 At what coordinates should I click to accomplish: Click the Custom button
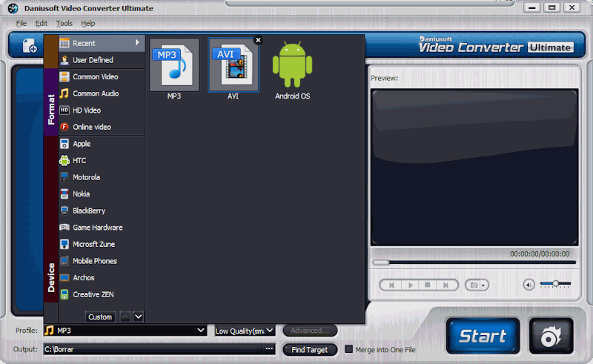pyautogui.click(x=100, y=317)
